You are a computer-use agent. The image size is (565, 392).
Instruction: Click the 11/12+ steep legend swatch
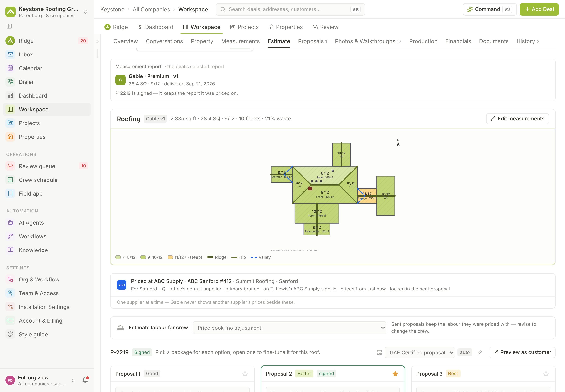click(x=170, y=257)
